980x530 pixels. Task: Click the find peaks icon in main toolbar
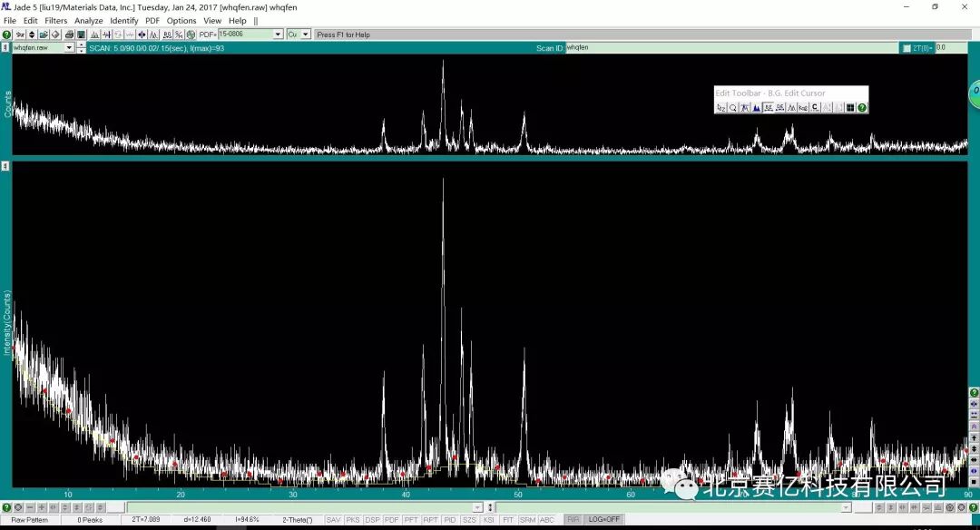click(94, 34)
